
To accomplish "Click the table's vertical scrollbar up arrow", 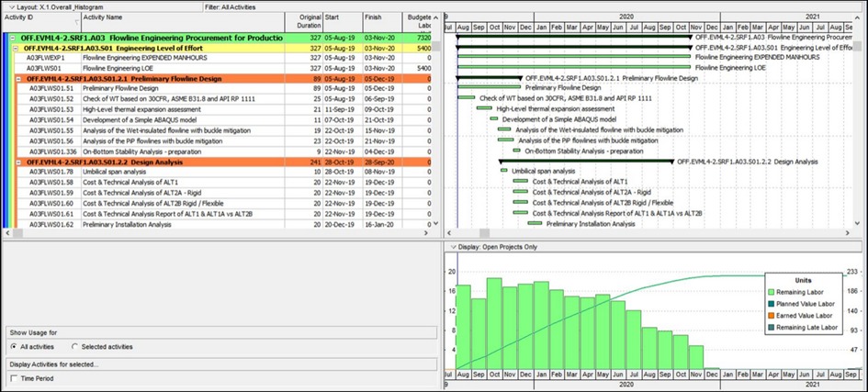I will [436, 17].
